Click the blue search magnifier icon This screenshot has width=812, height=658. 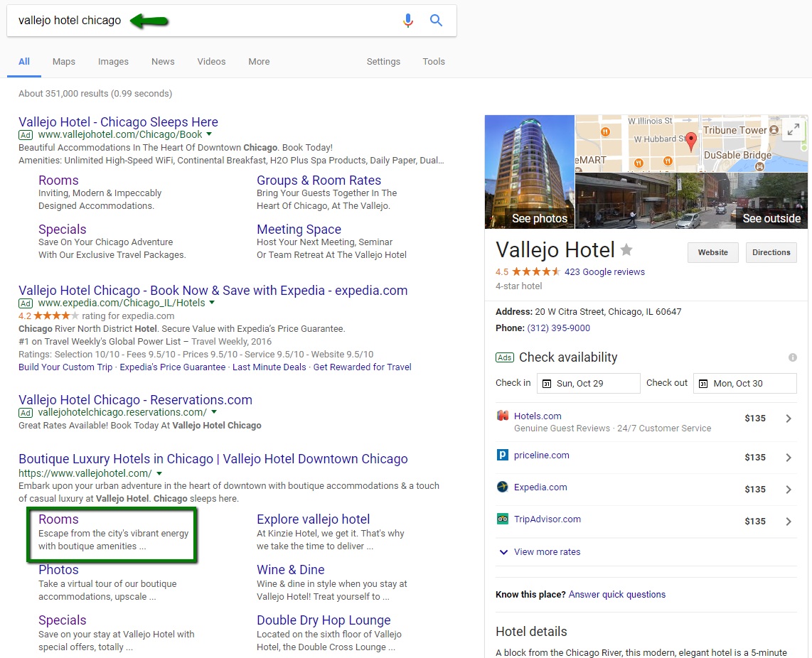point(436,20)
